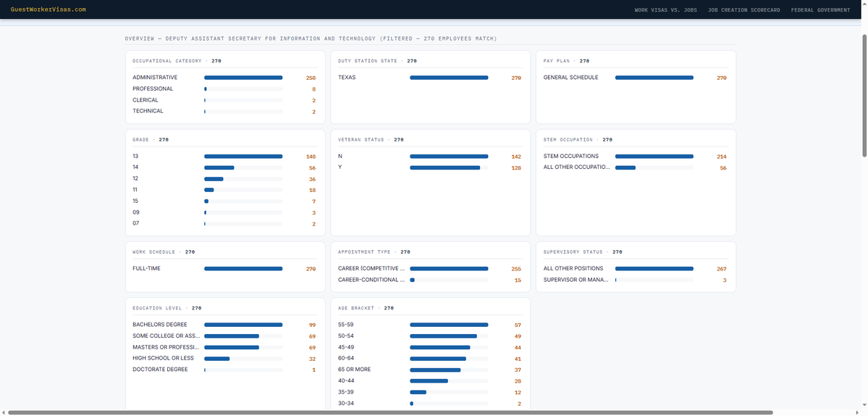Click the vertical page scrollbar thumb
868x416 pixels.
(x=864, y=95)
